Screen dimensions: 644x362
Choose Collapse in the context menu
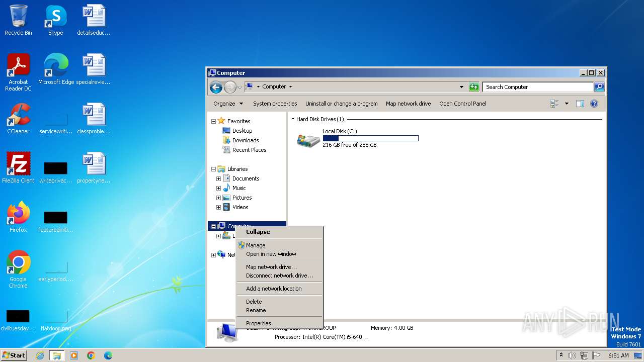(x=280, y=232)
